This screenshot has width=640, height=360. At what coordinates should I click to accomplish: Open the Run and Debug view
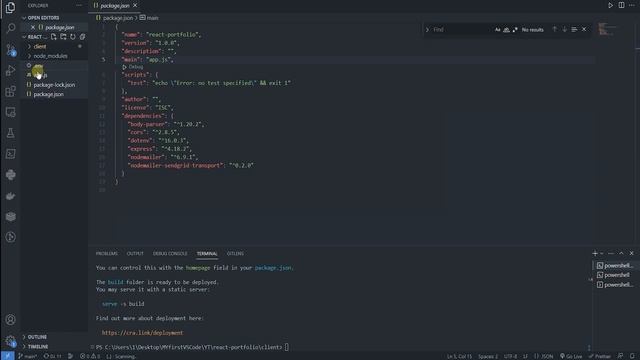click(11, 71)
